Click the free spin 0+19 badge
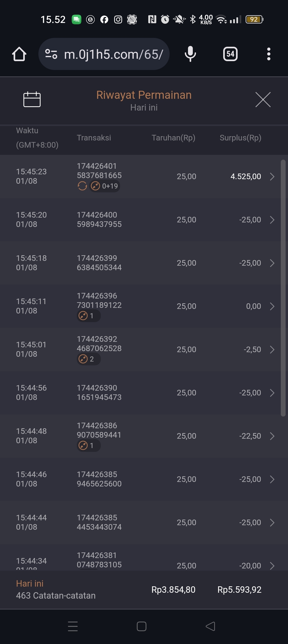288x644 pixels. (105, 186)
